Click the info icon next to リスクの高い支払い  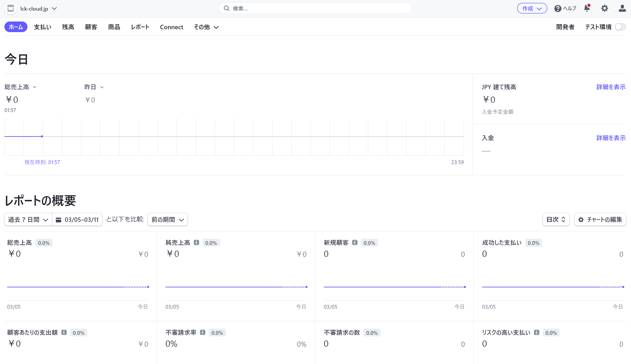(536, 332)
